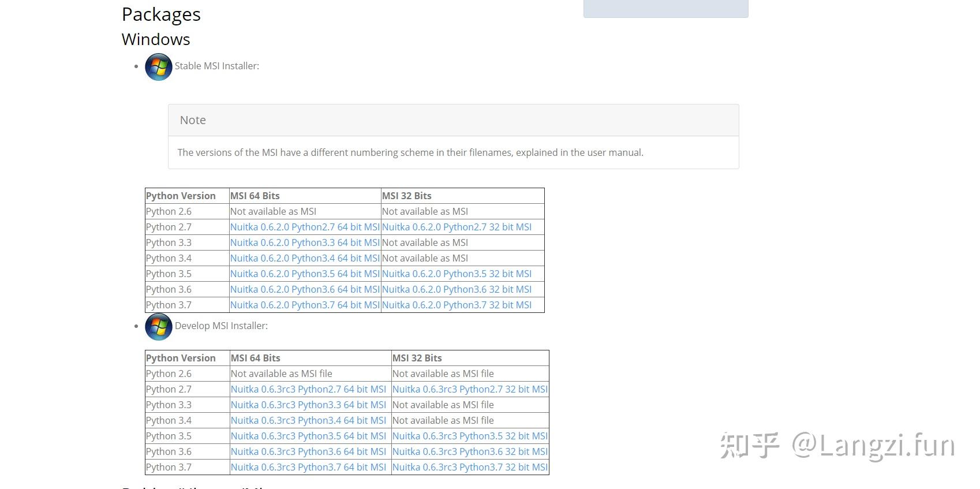The height and width of the screenshot is (489, 980).
Task: Get Nuitka 0.6.3rc3 Python3.5 64 bit MSI
Action: (308, 436)
